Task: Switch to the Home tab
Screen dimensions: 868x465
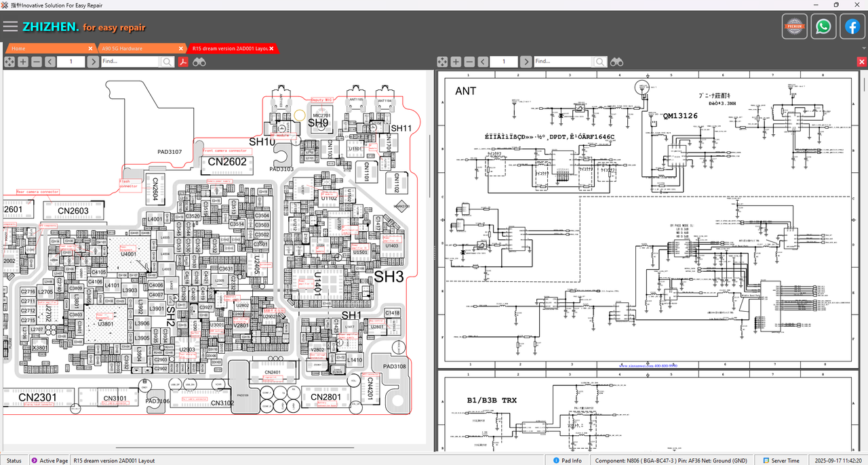Action: click(47, 49)
